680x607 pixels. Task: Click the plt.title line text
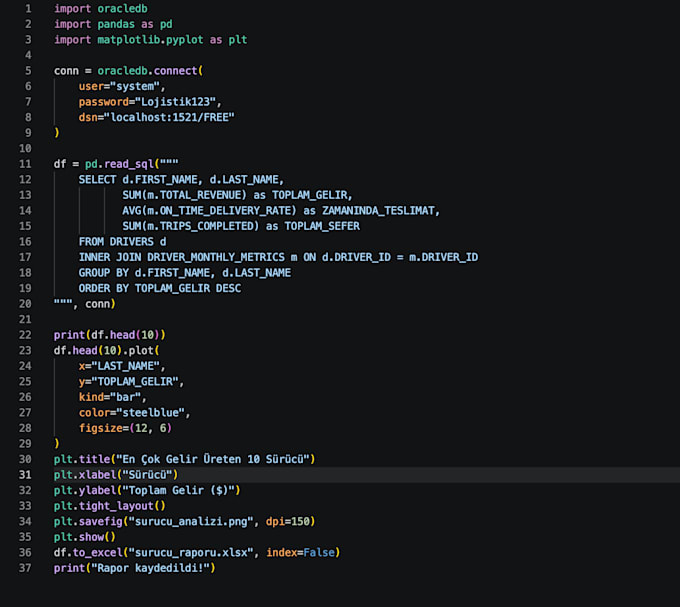pos(184,459)
